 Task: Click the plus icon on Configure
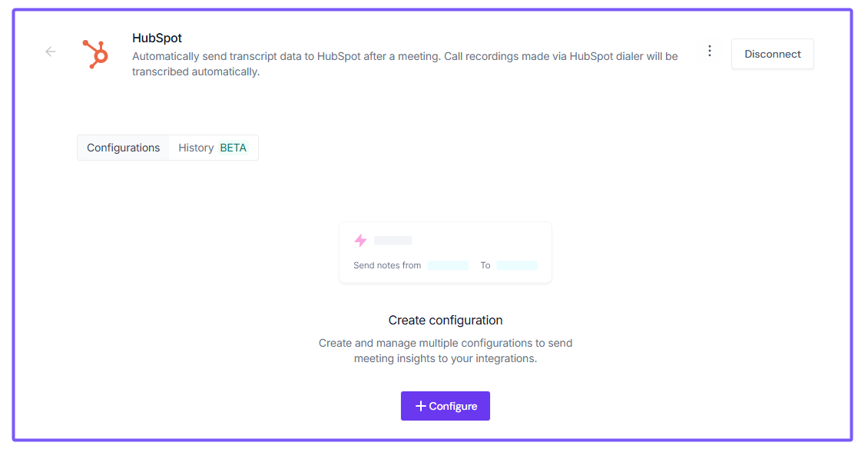tap(420, 406)
